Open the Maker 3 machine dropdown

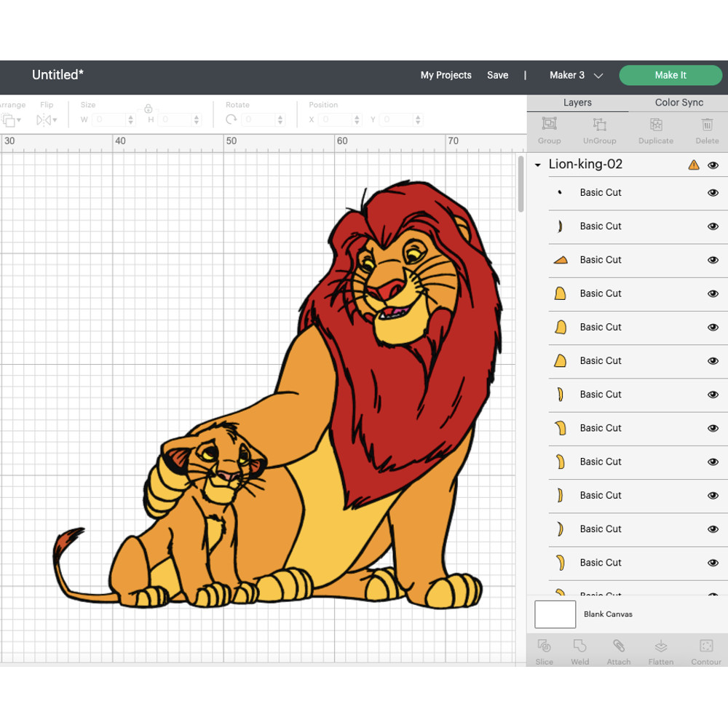(x=598, y=75)
